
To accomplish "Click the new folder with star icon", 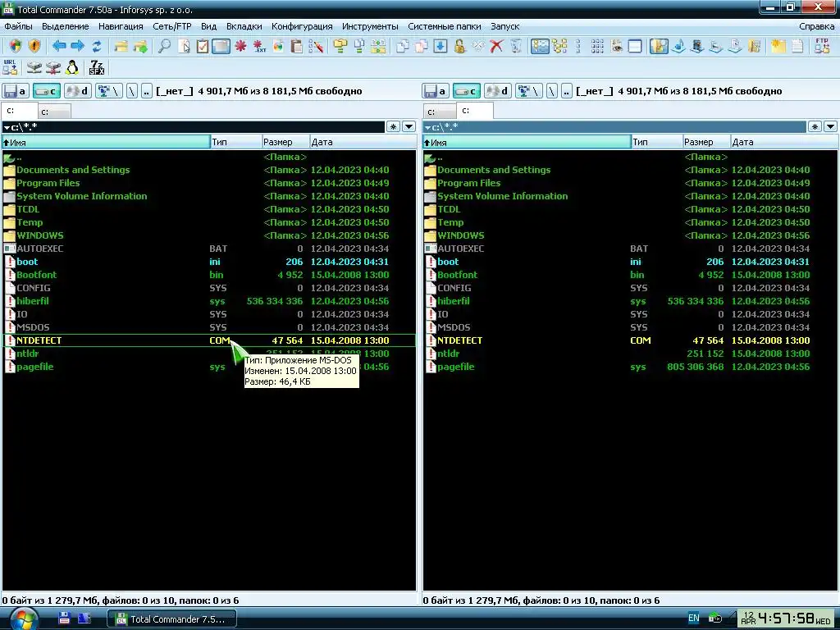I will click(x=778, y=46).
